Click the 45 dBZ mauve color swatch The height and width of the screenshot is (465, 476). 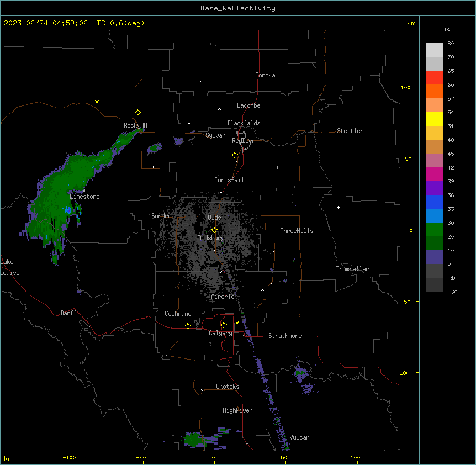click(x=434, y=160)
